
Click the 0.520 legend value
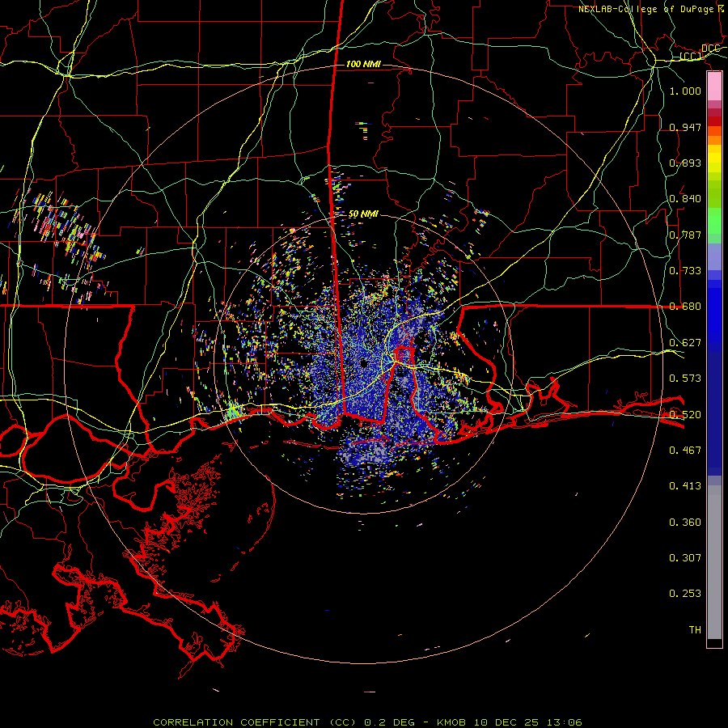point(685,415)
